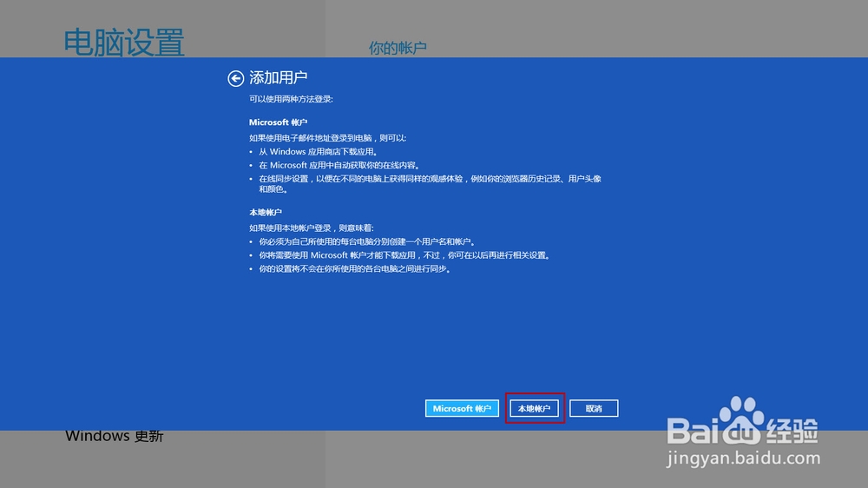Image resolution: width=868 pixels, height=488 pixels.
Task: Click bullet '你的设置将不会在你所使用的各台电脑之间进行同步。'
Action: coord(355,268)
